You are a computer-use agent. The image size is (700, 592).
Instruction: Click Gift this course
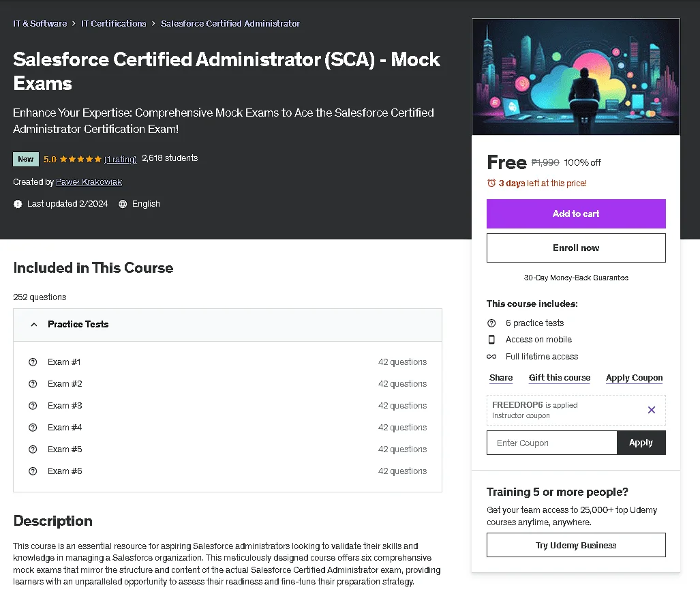(560, 378)
